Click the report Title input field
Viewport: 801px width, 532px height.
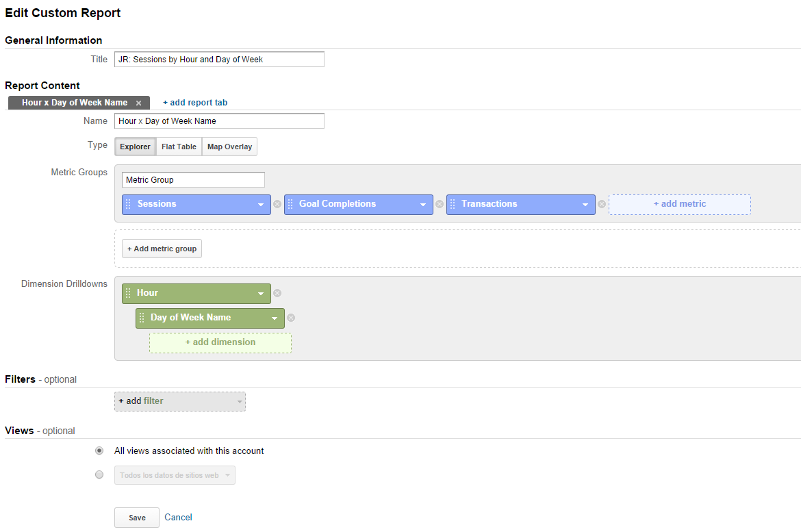point(219,60)
